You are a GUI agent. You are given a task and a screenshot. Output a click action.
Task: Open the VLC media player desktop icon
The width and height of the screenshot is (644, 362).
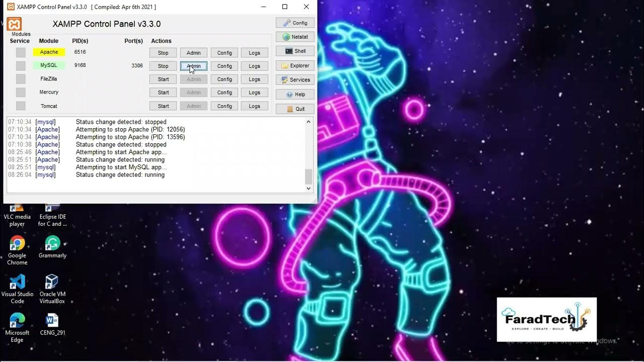pyautogui.click(x=17, y=215)
